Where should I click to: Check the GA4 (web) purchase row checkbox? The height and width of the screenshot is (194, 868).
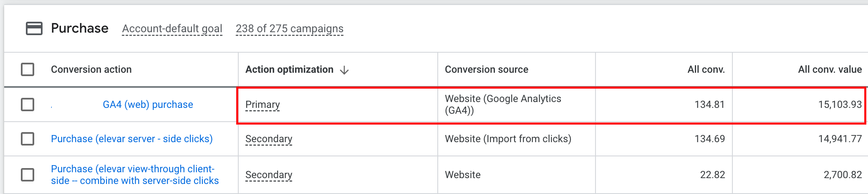point(28,105)
